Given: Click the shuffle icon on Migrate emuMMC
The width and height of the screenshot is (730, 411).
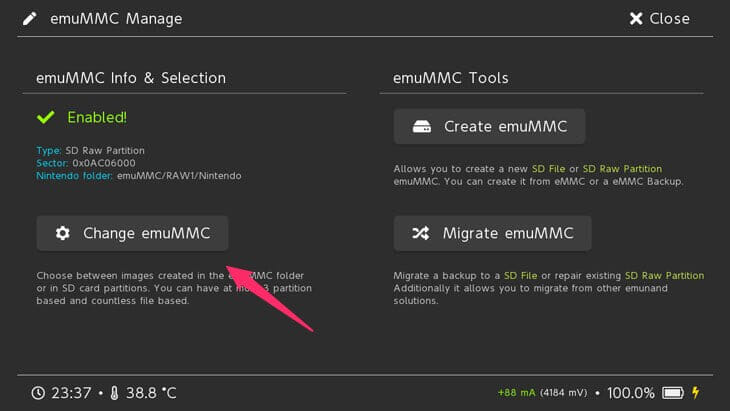Looking at the screenshot, I should (x=422, y=233).
